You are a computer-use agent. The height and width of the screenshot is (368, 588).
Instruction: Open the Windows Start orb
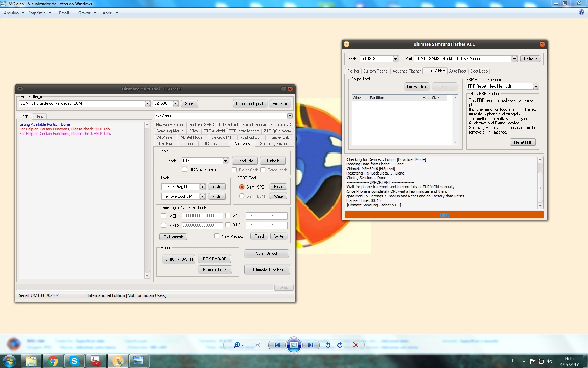point(9,361)
